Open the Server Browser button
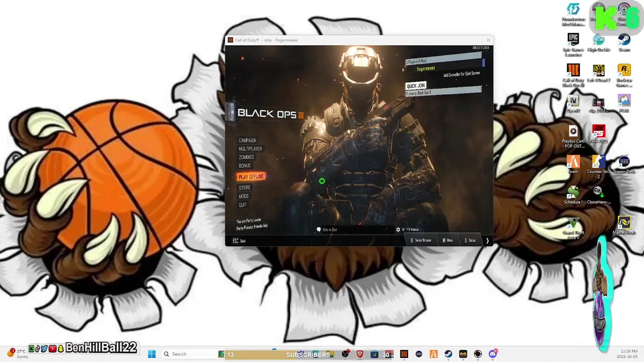This screenshot has width=644, height=362. coord(421,240)
